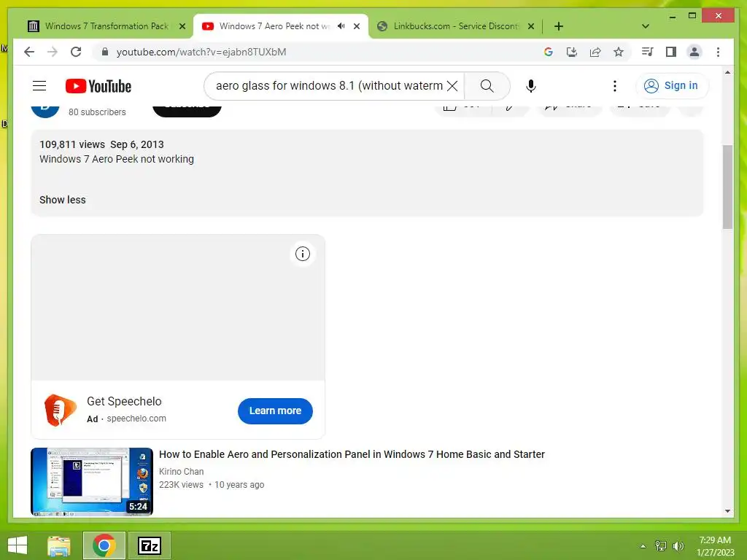This screenshot has height=560, width=747.
Task: Launch File Explorer from taskbar
Action: [59, 545]
